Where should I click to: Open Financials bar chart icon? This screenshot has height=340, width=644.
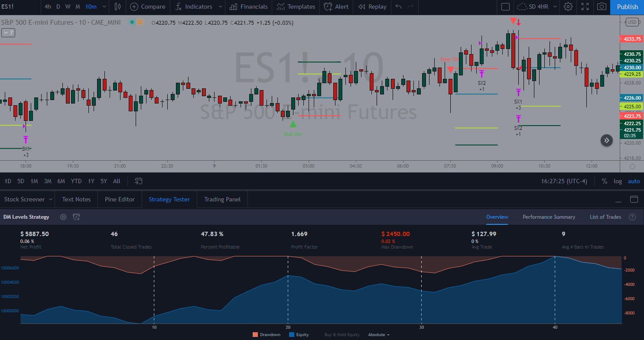(x=233, y=6)
